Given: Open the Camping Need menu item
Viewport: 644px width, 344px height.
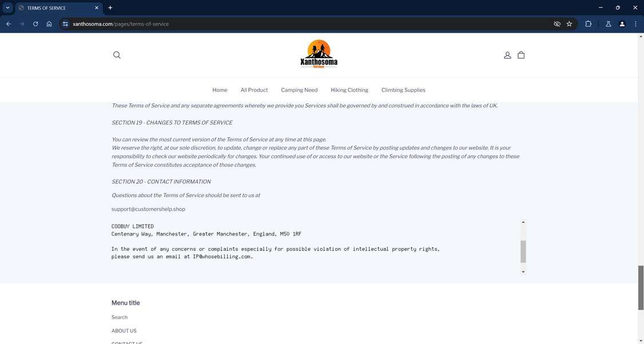Looking at the screenshot, I should coord(299,90).
